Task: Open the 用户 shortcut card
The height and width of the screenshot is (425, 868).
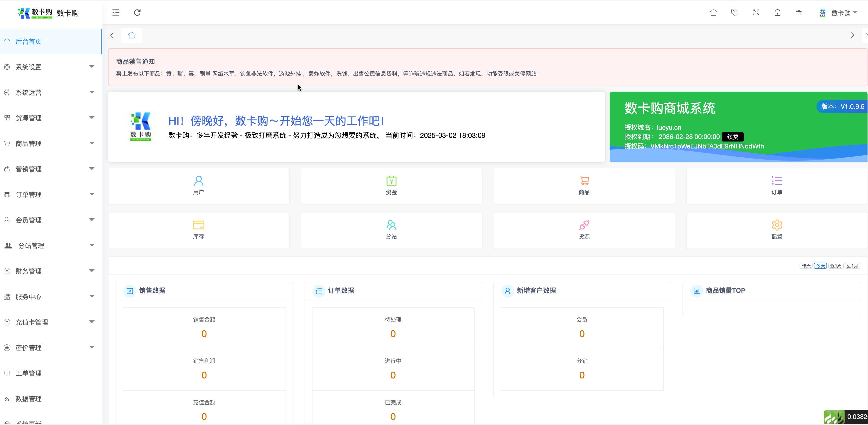Action: [199, 186]
